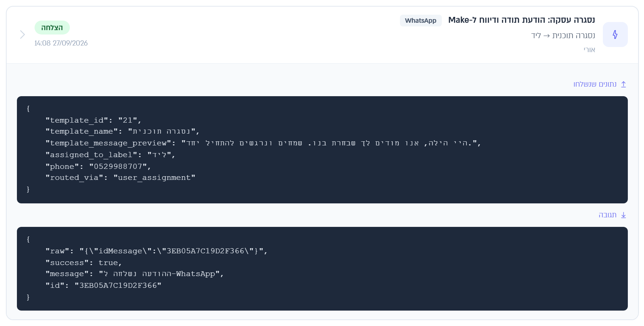Click the "message" line in the response
This screenshot has height=326, width=644.
tap(135, 274)
